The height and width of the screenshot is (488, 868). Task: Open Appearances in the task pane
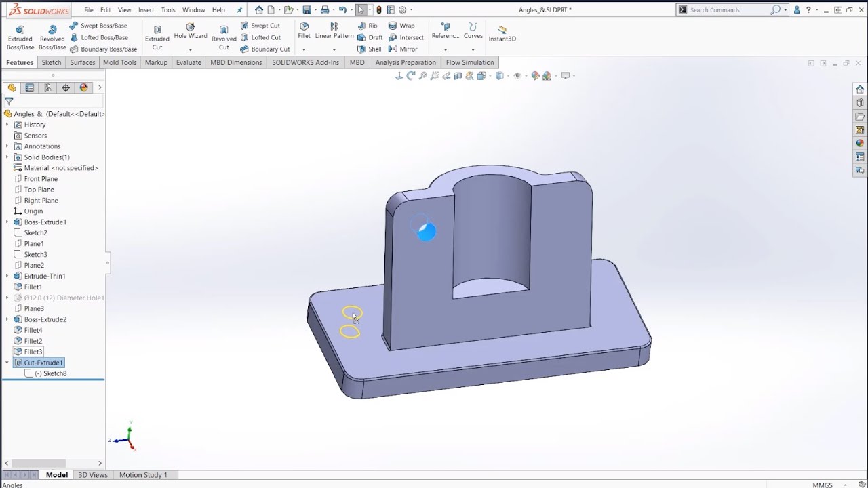[x=860, y=143]
